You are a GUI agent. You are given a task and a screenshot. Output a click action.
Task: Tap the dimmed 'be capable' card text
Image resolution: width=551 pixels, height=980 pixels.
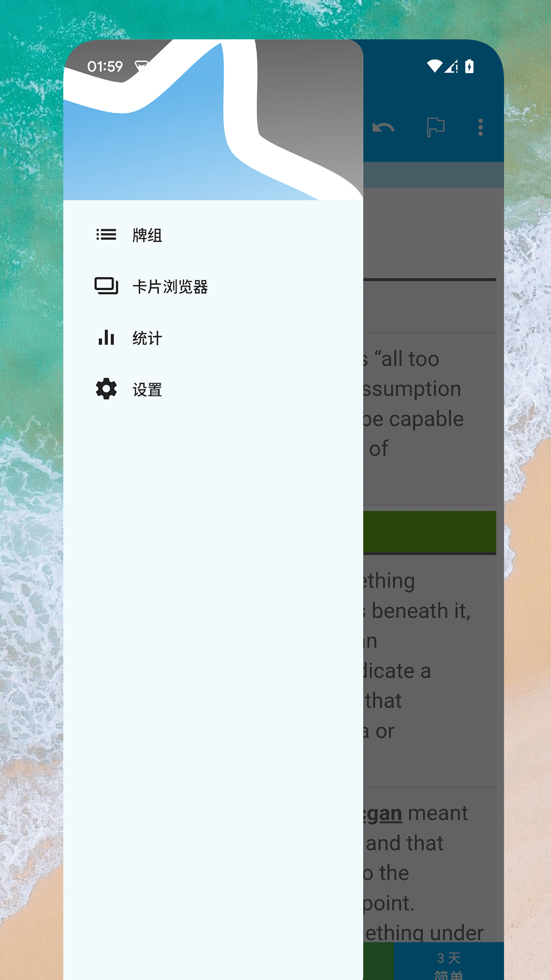tap(413, 419)
